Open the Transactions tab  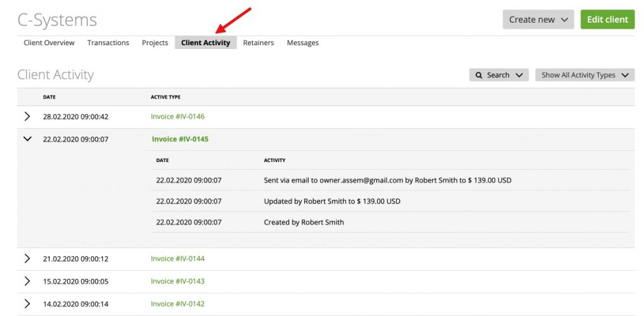pyautogui.click(x=108, y=43)
